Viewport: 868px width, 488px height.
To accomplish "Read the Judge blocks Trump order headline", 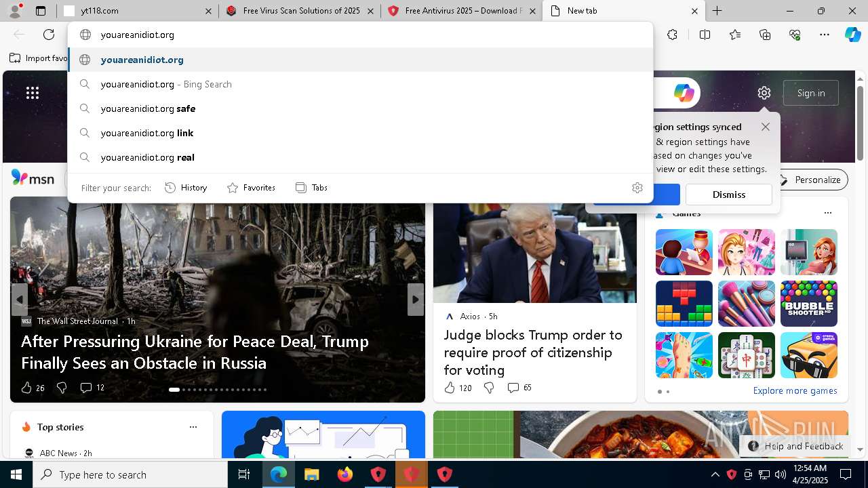I will point(533,352).
